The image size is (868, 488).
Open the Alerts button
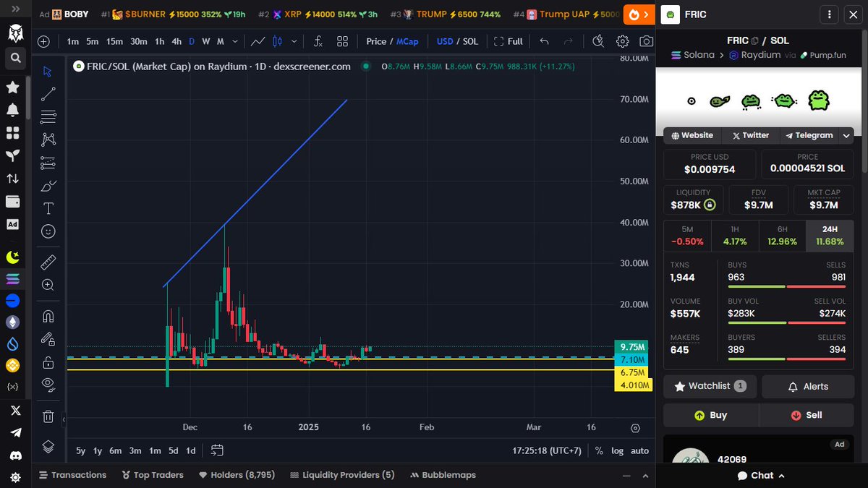808,386
